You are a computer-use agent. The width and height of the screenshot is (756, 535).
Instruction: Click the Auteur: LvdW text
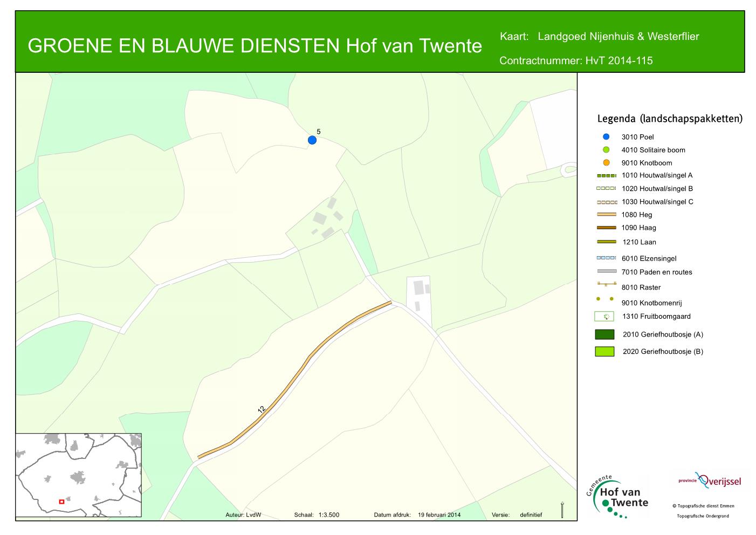coord(243,515)
